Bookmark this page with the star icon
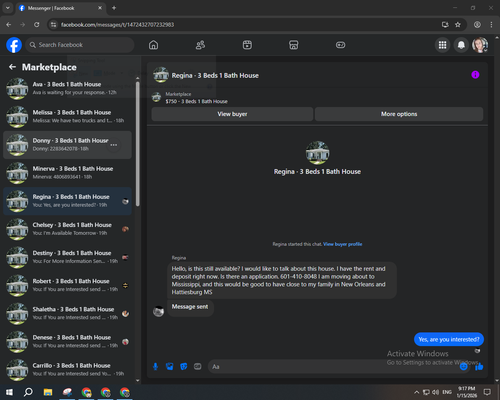This screenshot has height=400, width=500. (458, 25)
